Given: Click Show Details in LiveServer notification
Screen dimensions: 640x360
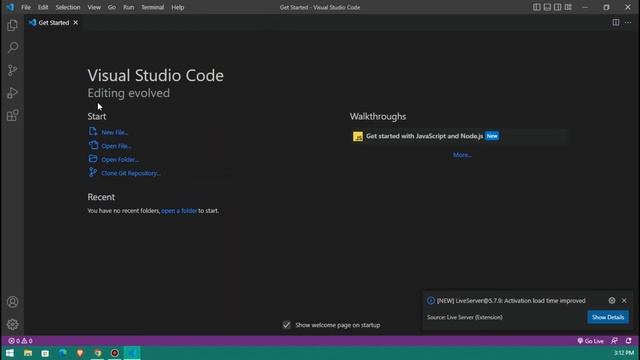Looking at the screenshot, I should [608, 317].
